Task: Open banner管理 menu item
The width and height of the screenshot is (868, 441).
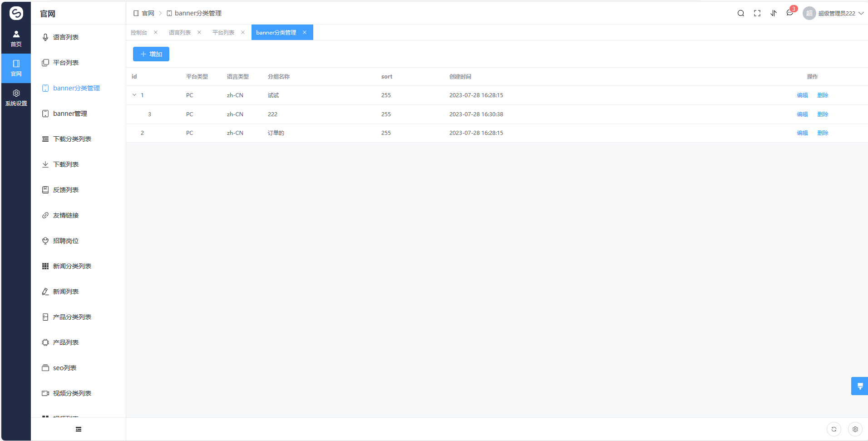Action: (x=78, y=114)
